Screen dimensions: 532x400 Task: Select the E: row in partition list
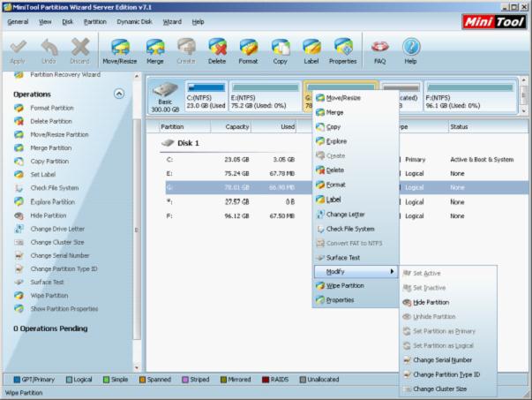[x=346, y=174]
